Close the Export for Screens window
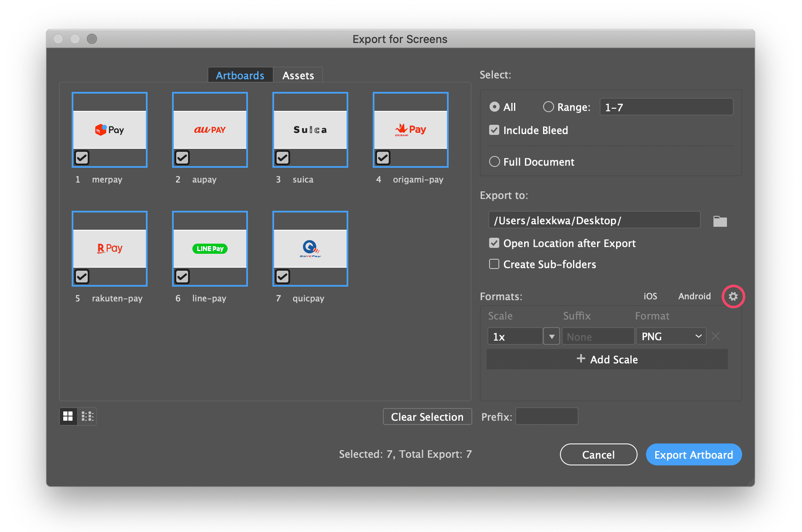This screenshot has height=532, width=802. point(59,39)
